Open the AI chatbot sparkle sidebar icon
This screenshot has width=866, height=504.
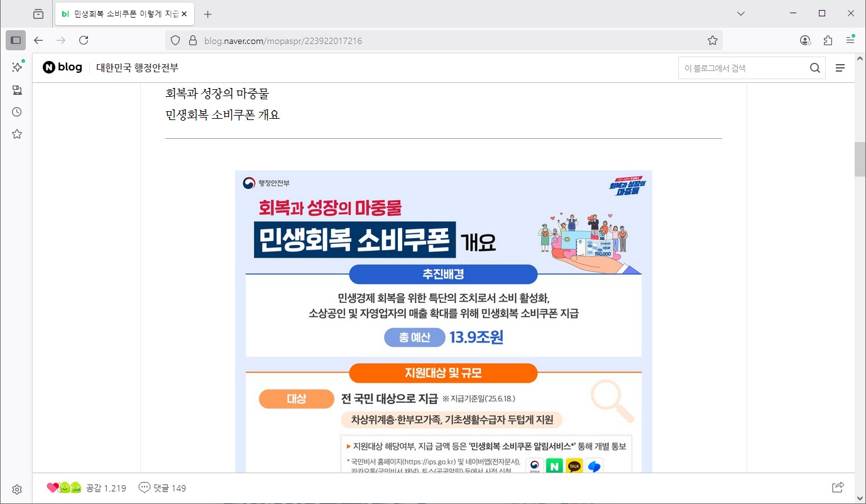coord(17,67)
